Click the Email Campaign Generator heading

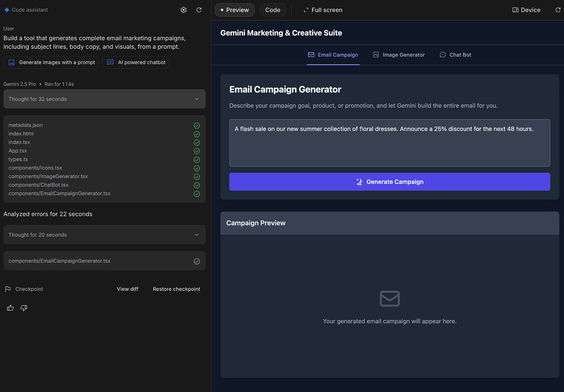(285, 89)
